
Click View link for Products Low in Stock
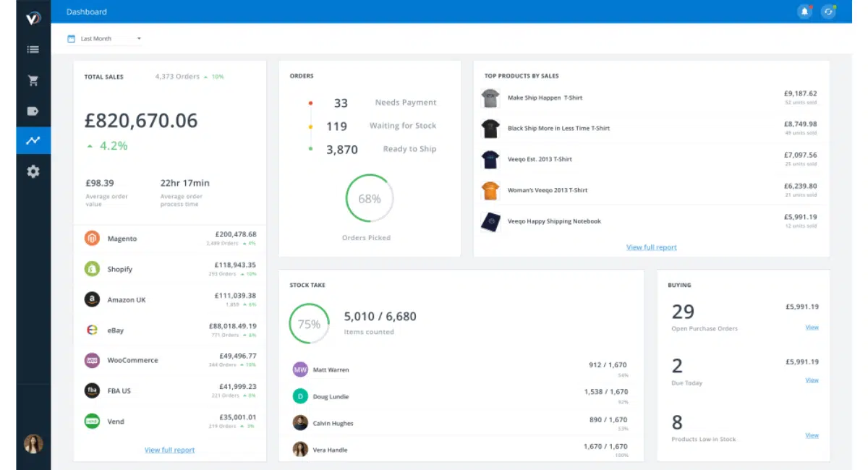pyautogui.click(x=812, y=435)
